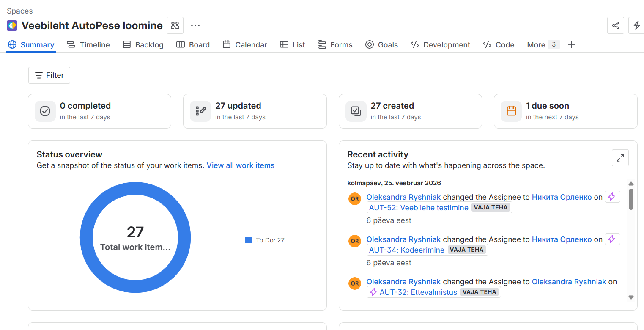The height and width of the screenshot is (330, 644).
Task: Open work item AUT-52: Veebilehe testimine
Action: coord(418,208)
